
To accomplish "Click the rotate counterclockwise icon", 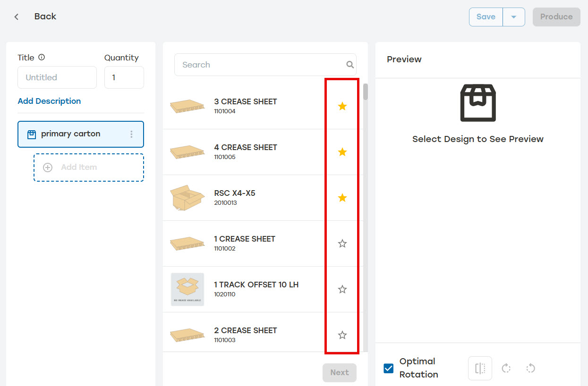I will click(530, 368).
